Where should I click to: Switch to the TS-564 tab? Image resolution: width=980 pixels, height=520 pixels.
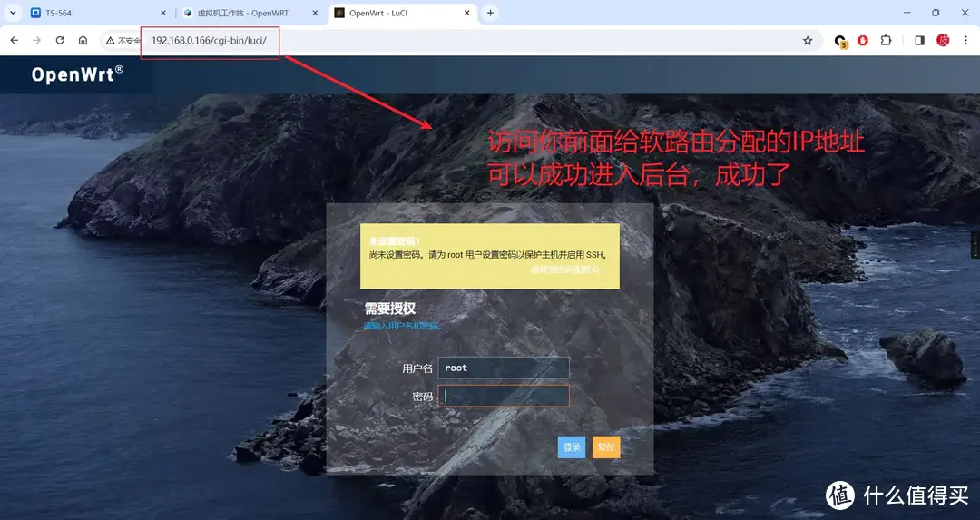(99, 13)
